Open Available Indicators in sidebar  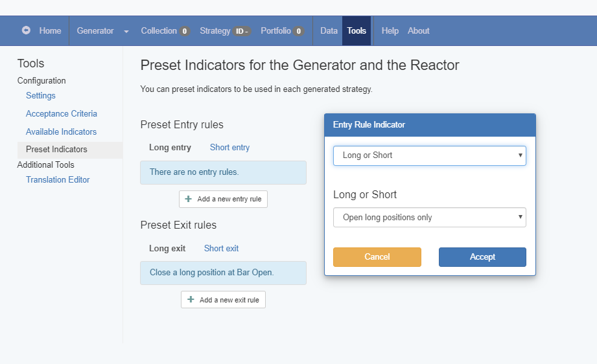point(62,132)
